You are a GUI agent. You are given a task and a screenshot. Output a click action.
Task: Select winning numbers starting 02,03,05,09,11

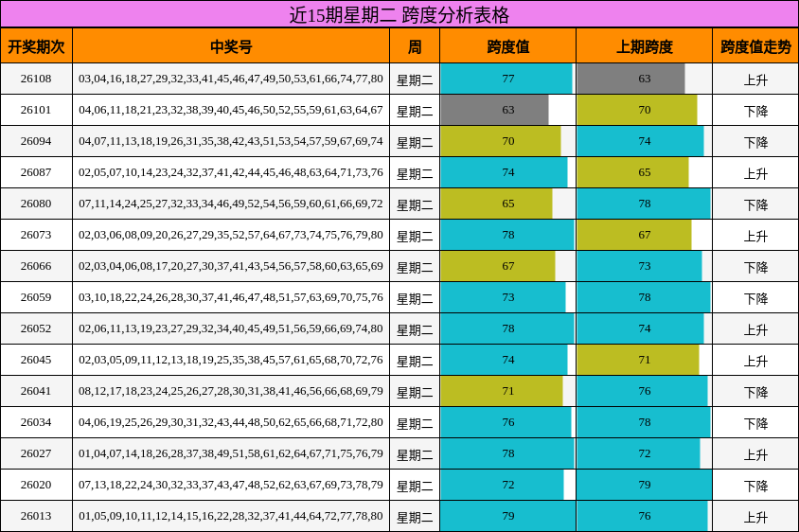231,360
